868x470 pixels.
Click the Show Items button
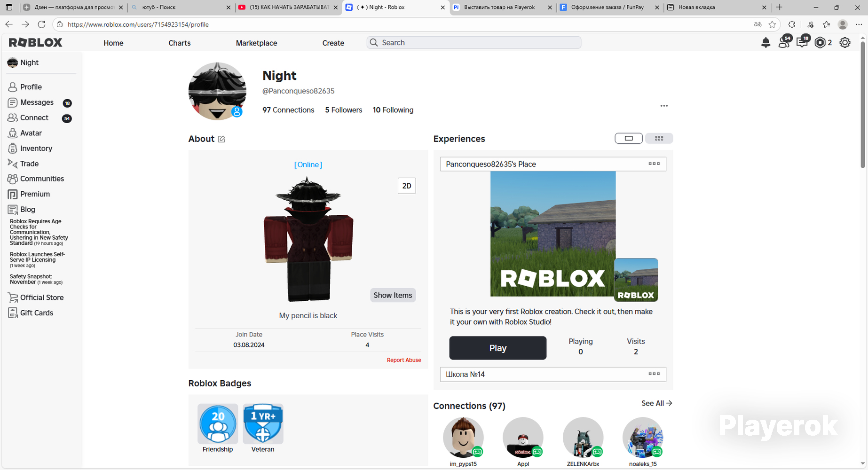click(x=393, y=295)
